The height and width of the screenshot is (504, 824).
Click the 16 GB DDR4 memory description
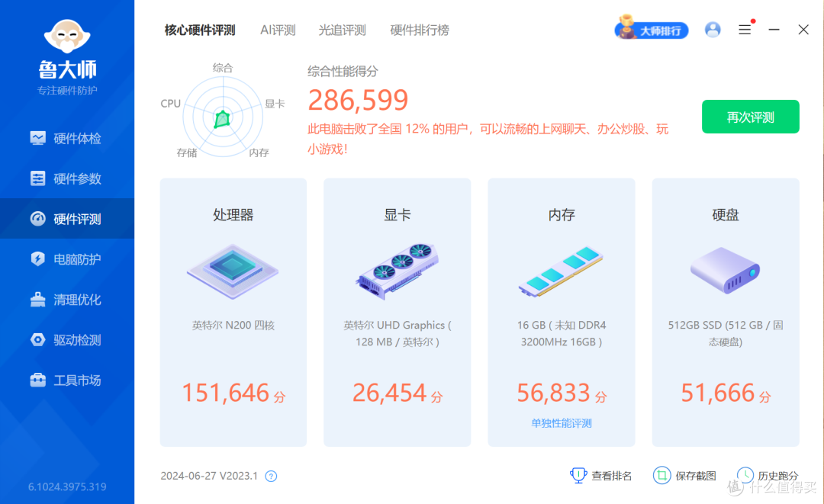coord(562,333)
